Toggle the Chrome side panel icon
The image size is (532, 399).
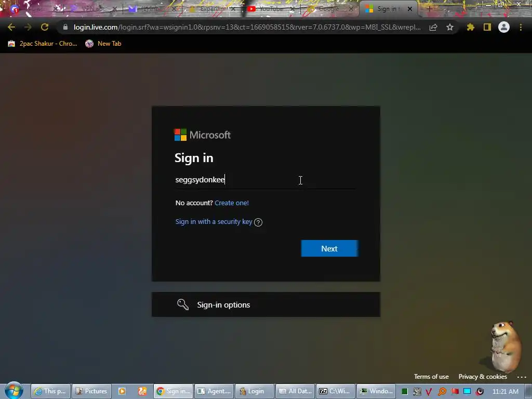(x=487, y=27)
